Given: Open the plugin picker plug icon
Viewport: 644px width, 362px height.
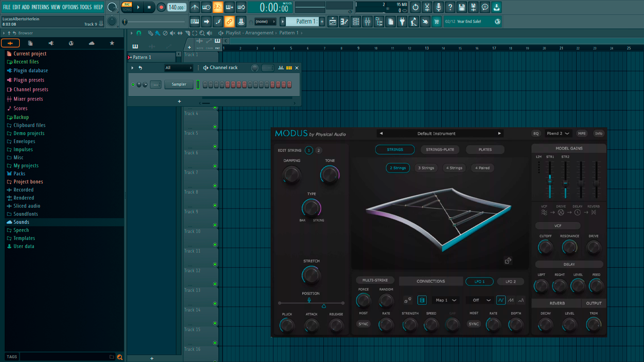Looking at the screenshot, I should point(402,22).
